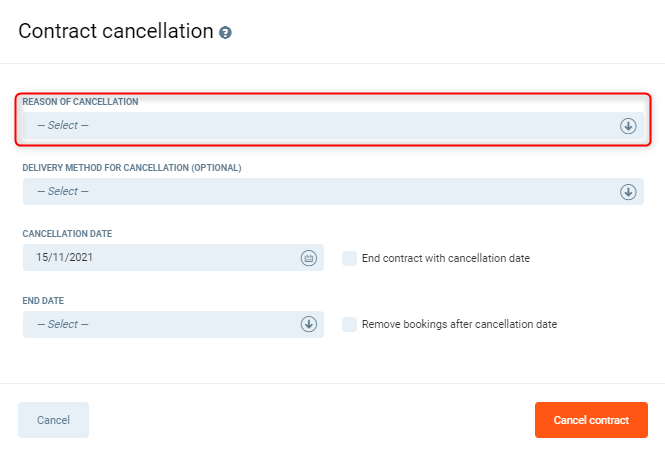Open the calendar icon in Cancellation Date

pos(309,258)
